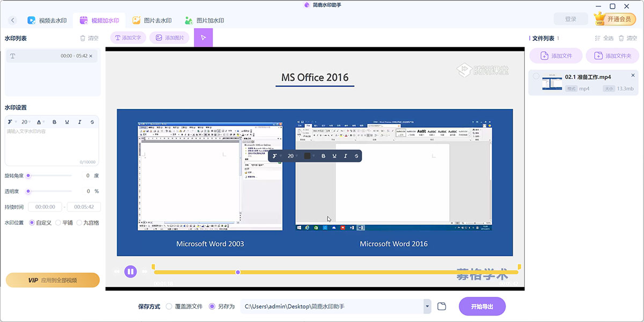The height and width of the screenshot is (322, 644).
Task: Click 全选 to select all files
Action: coord(604,38)
